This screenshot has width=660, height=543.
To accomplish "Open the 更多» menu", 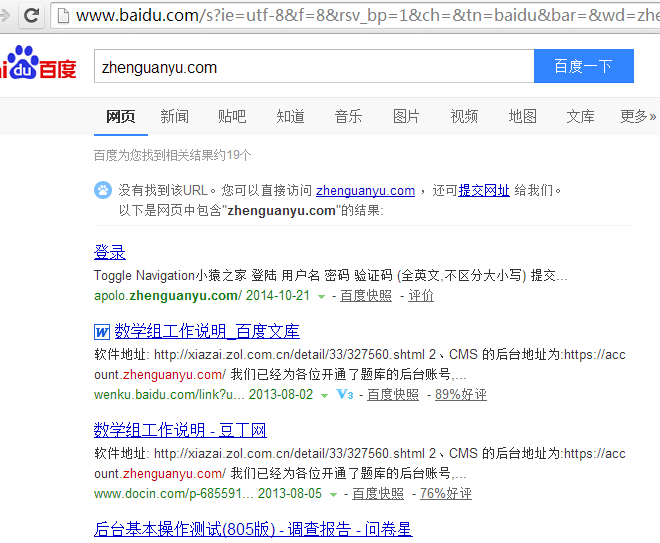I will (x=638, y=116).
